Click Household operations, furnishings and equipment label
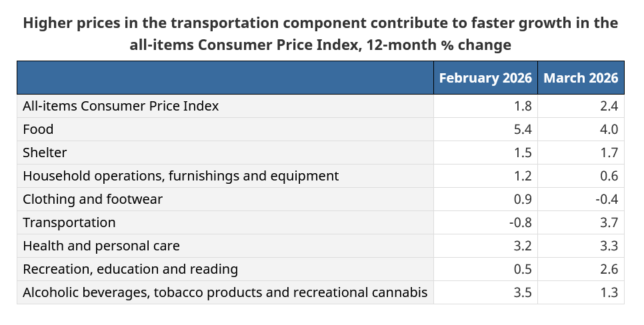Screen dimensions: 644x325 181,176
